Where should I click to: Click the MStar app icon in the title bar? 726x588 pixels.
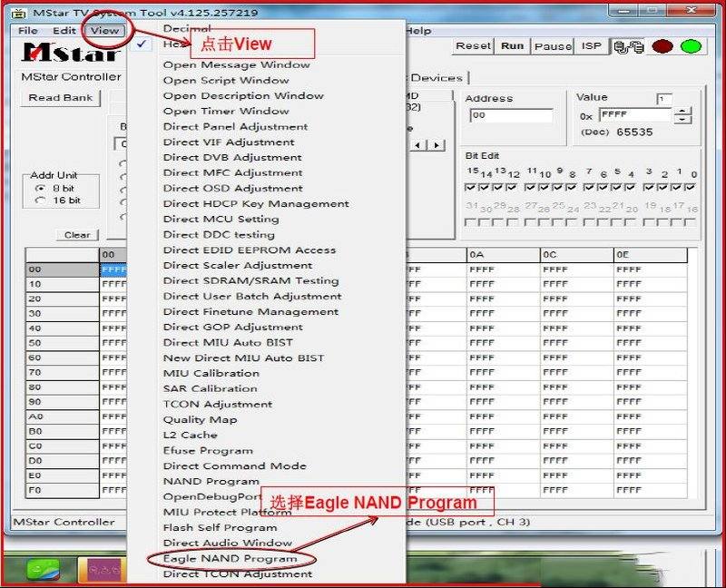(18, 13)
